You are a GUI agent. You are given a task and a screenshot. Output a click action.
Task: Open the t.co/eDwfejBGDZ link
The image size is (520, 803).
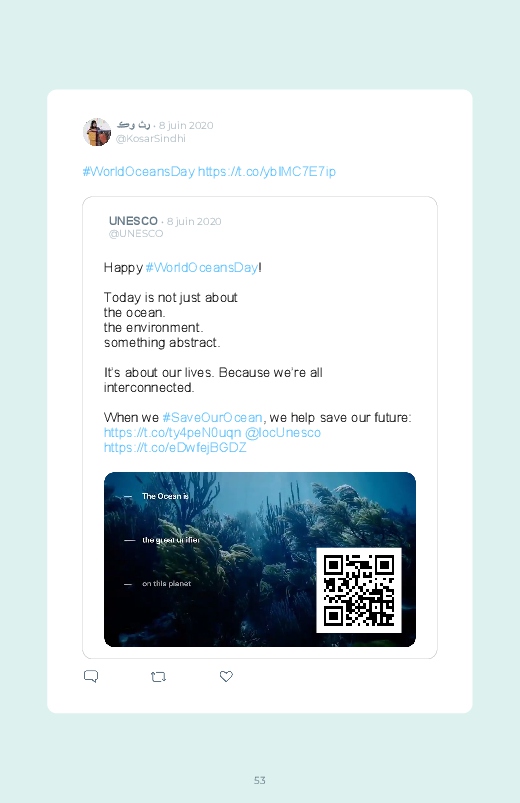pos(175,448)
